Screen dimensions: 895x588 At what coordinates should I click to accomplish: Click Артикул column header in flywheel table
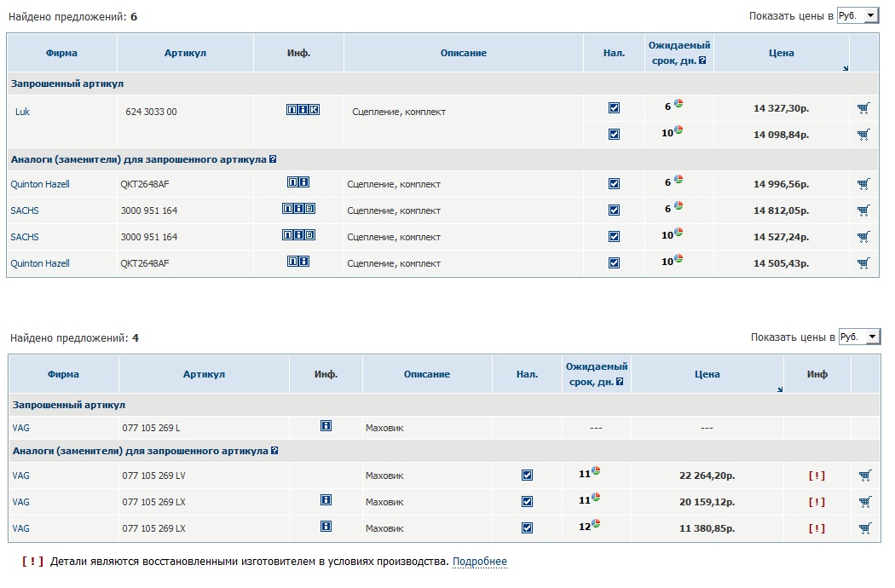point(204,374)
